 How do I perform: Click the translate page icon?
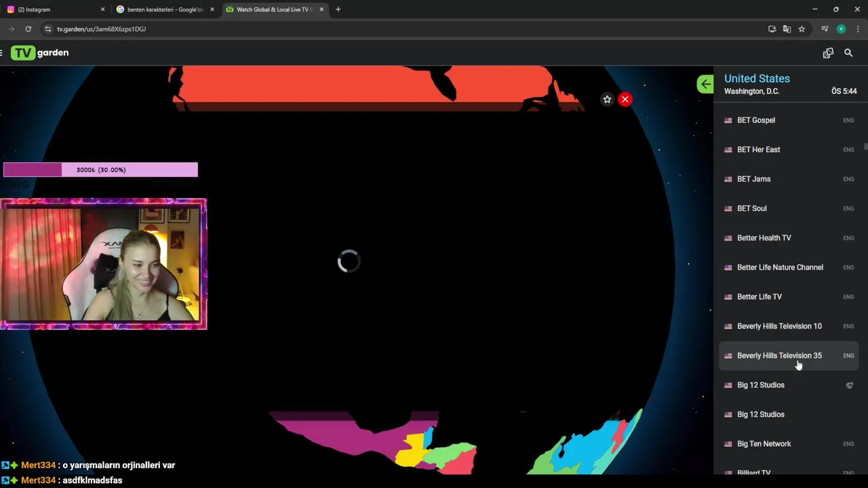tap(787, 29)
